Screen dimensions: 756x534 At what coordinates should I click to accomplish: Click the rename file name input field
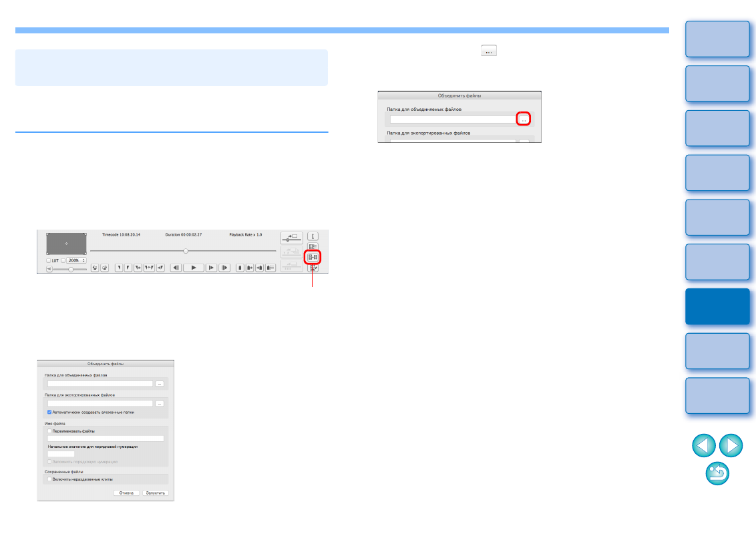(106, 439)
